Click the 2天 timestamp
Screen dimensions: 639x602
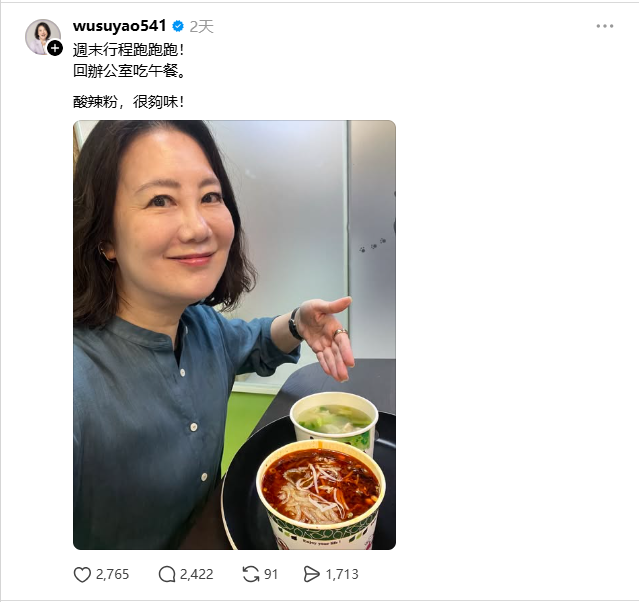coord(201,27)
